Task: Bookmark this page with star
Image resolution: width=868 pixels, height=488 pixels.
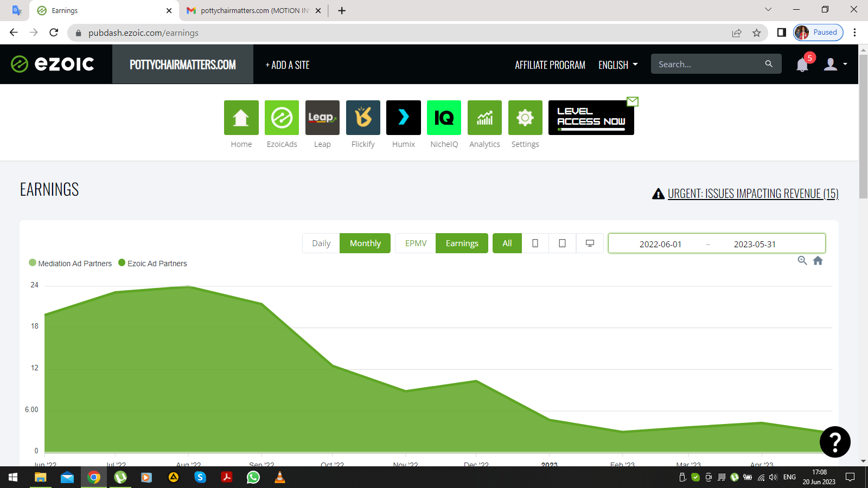Action: tap(757, 33)
